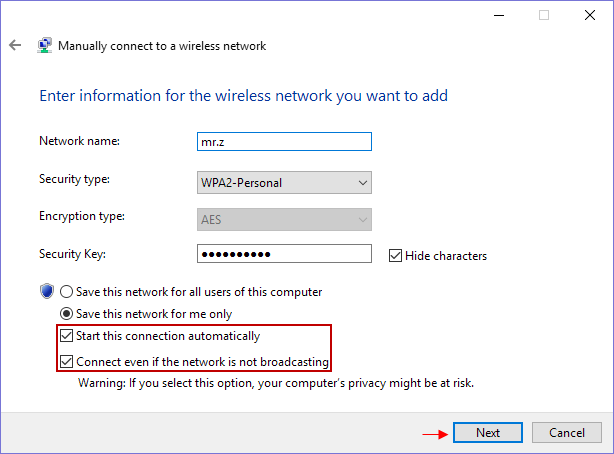Viewport: 614px width, 454px height.
Task: Click the Minimize window button
Action: [x=498, y=15]
